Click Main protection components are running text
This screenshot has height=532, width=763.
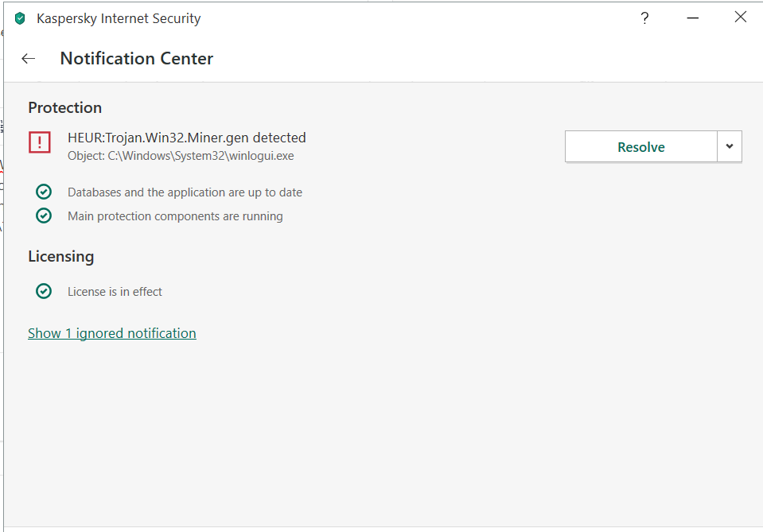(x=175, y=216)
